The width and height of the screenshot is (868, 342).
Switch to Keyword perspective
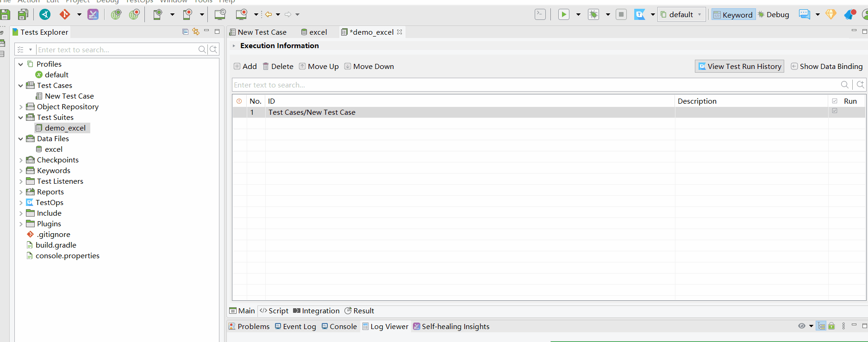coord(733,15)
